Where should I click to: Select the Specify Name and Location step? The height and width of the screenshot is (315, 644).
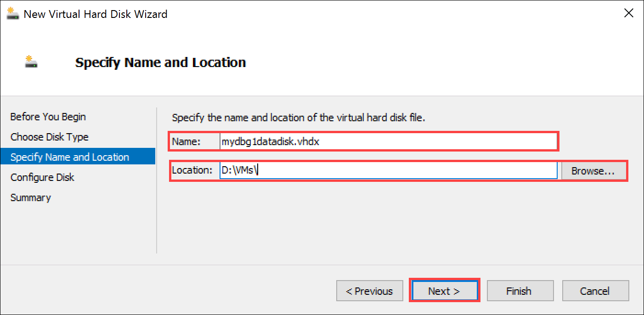pos(69,157)
